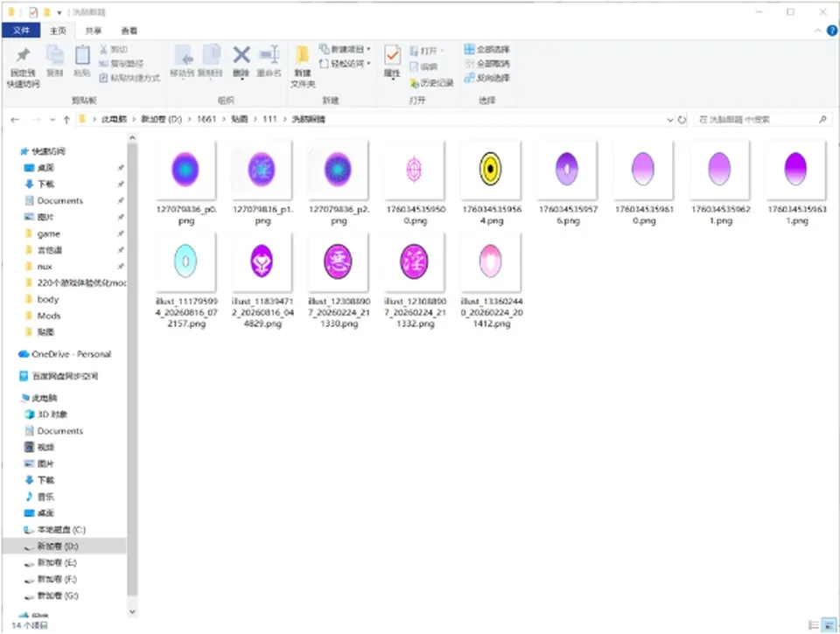The image size is (840, 634).
Task: Switch to large thumbnails view in the status bar
Action: coord(829,625)
